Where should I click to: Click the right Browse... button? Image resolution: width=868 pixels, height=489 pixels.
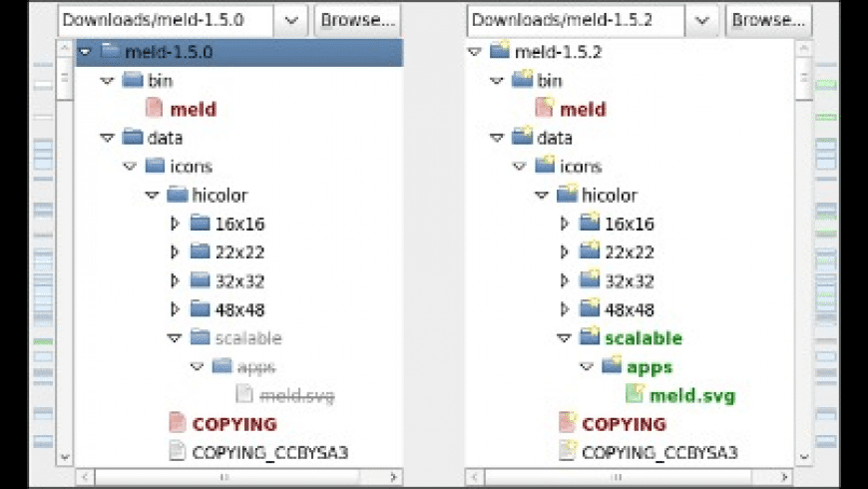[x=769, y=21]
